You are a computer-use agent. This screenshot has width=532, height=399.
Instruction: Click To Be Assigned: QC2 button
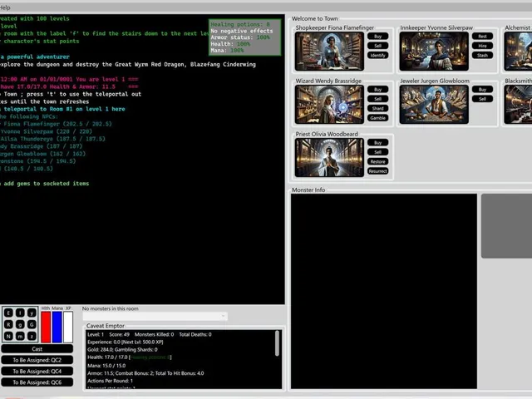(37, 360)
